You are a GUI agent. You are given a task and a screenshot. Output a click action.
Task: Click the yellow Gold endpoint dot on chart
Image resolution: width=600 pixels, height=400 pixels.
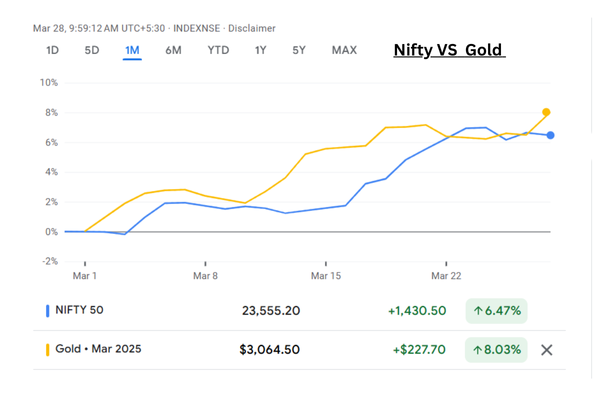click(546, 112)
